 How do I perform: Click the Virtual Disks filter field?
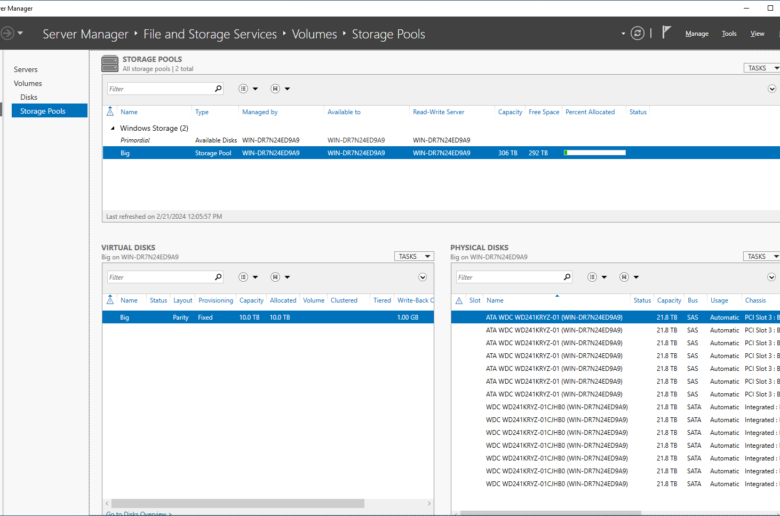tap(160, 277)
